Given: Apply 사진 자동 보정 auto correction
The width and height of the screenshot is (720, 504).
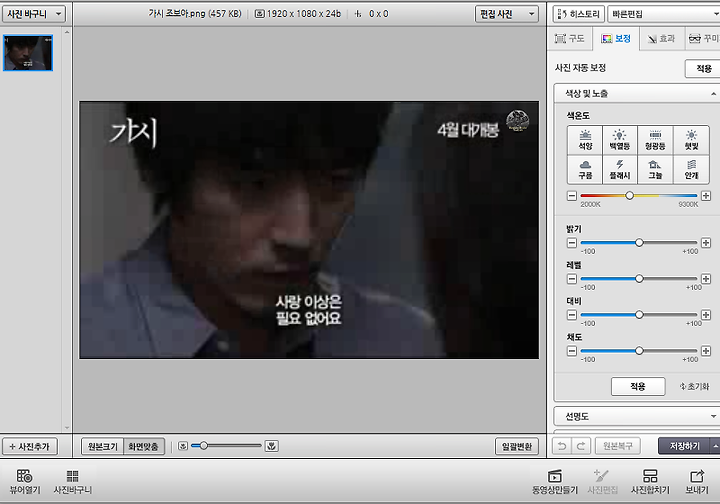Looking at the screenshot, I should (703, 68).
